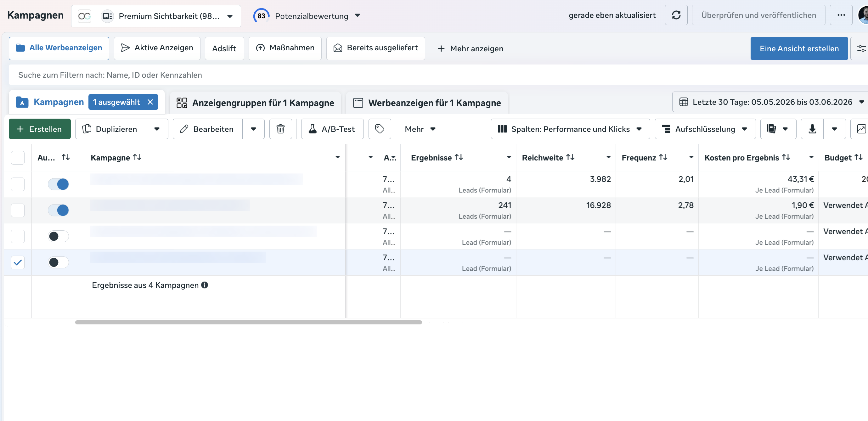Turn off the campaign with 4 leads
Image resolution: width=868 pixels, height=421 pixels.
tap(58, 184)
